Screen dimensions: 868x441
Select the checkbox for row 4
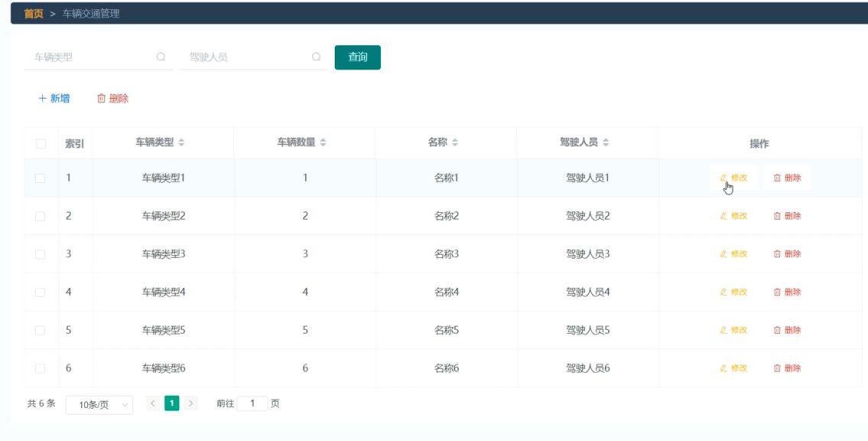[x=41, y=292]
